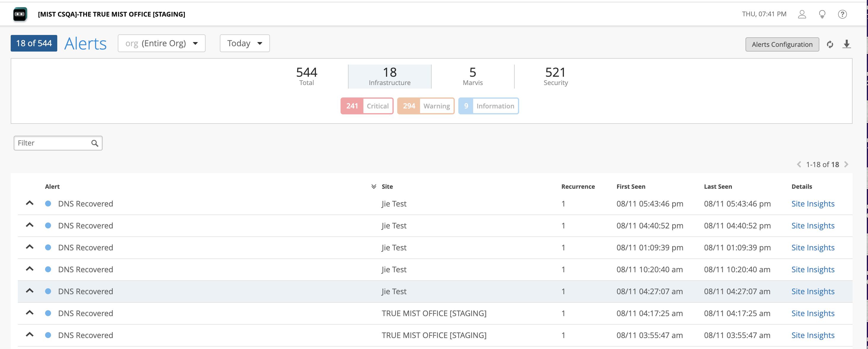
Task: Download the alerts using download icon
Action: (846, 44)
